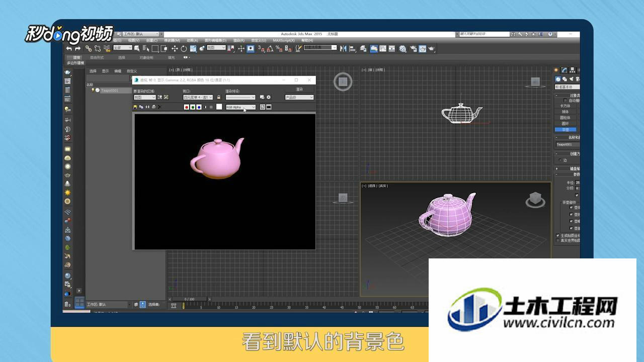Activate the Select and Scale tool

pos(193,48)
